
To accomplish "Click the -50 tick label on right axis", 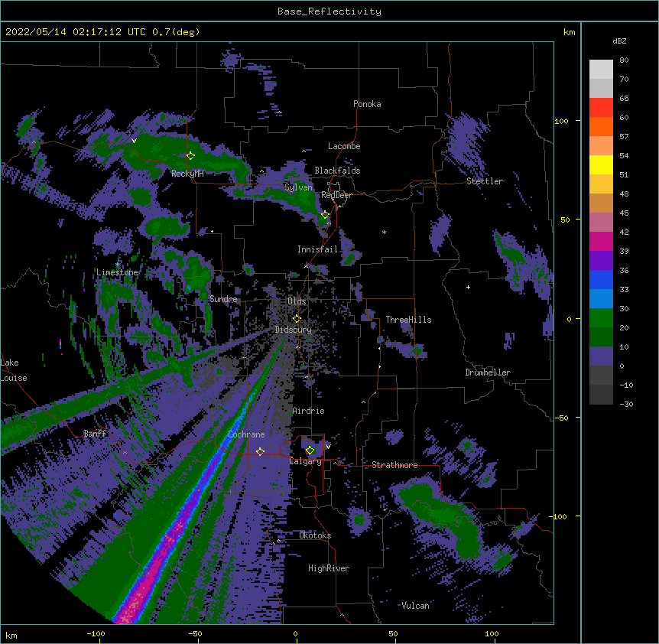I will (561, 418).
